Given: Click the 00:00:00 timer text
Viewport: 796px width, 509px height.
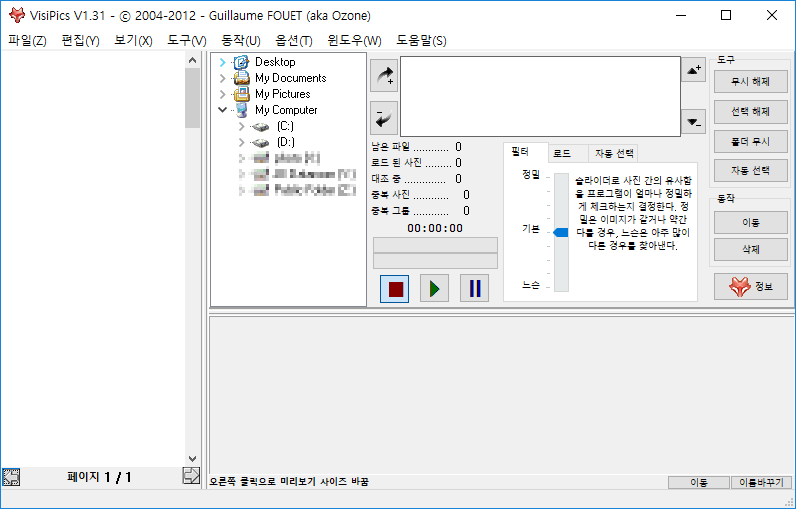Looking at the screenshot, I should tap(435, 228).
